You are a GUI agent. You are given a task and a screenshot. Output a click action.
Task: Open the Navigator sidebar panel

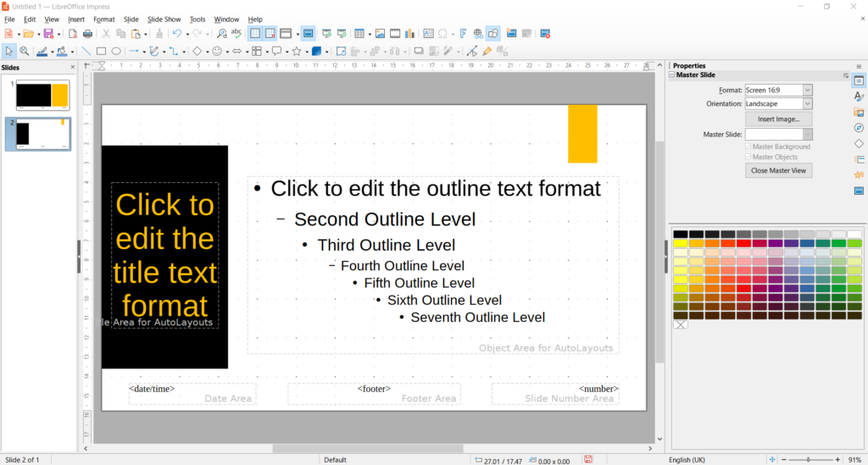coord(859,128)
